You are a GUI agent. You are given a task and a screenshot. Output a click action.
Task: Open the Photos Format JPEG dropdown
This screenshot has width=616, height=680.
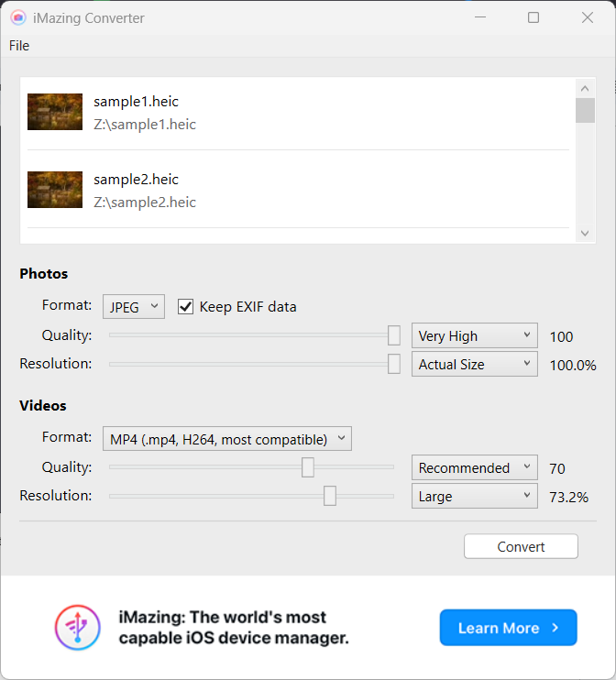point(134,307)
